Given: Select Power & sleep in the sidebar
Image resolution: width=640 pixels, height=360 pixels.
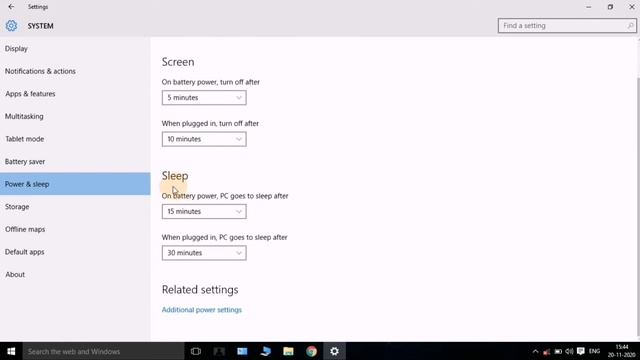Looking at the screenshot, I should [x=75, y=184].
